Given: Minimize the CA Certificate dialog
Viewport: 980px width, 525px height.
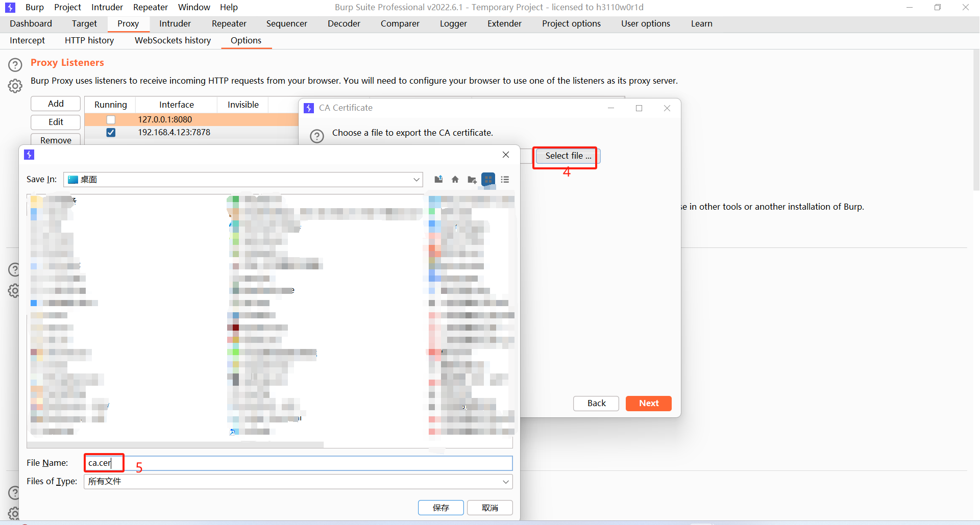Looking at the screenshot, I should (611, 108).
